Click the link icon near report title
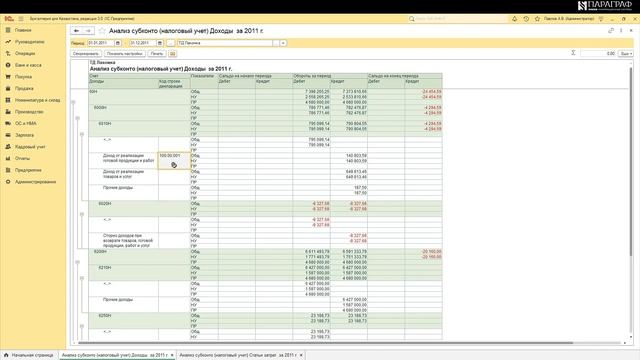 coord(611,31)
